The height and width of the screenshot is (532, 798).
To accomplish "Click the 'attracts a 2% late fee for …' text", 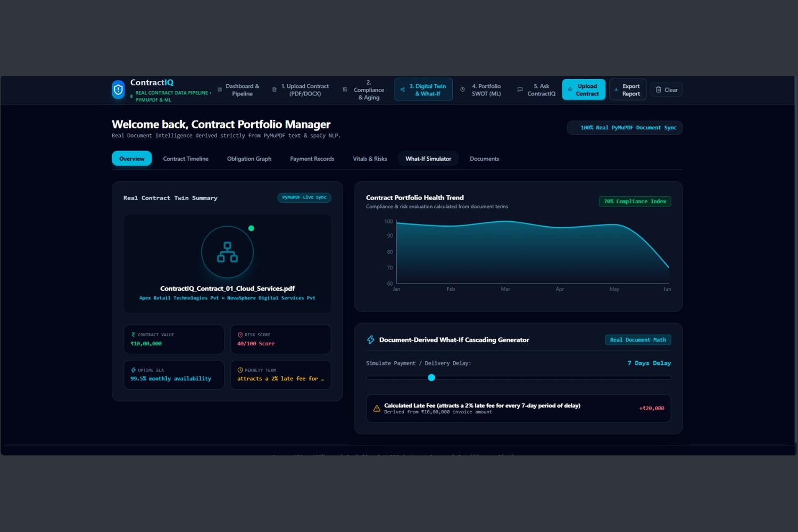I will (280, 379).
